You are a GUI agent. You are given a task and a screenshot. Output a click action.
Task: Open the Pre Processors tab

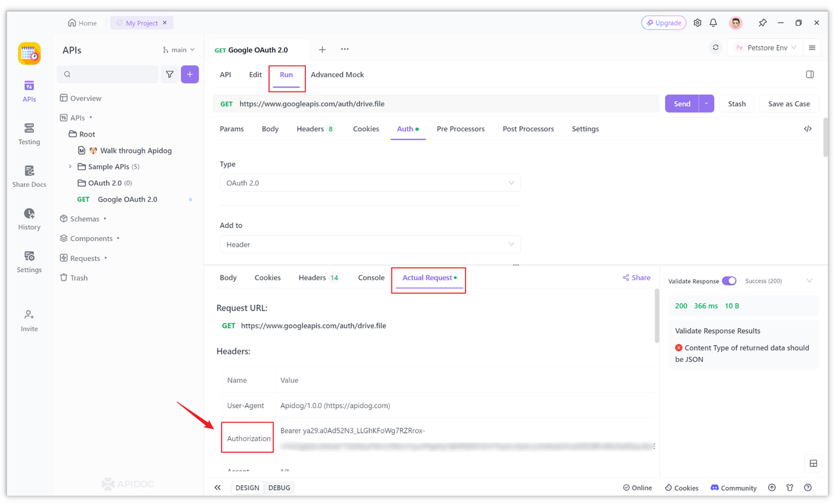pyautogui.click(x=460, y=129)
